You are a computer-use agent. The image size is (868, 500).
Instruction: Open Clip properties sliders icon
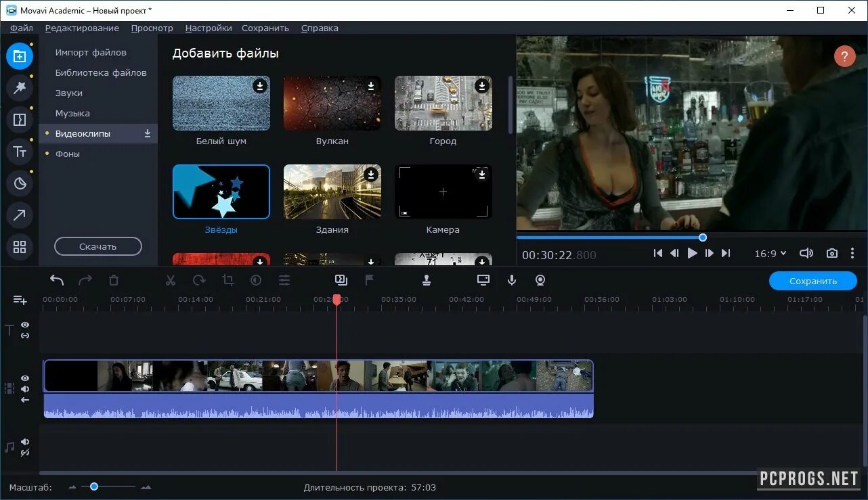(x=284, y=280)
